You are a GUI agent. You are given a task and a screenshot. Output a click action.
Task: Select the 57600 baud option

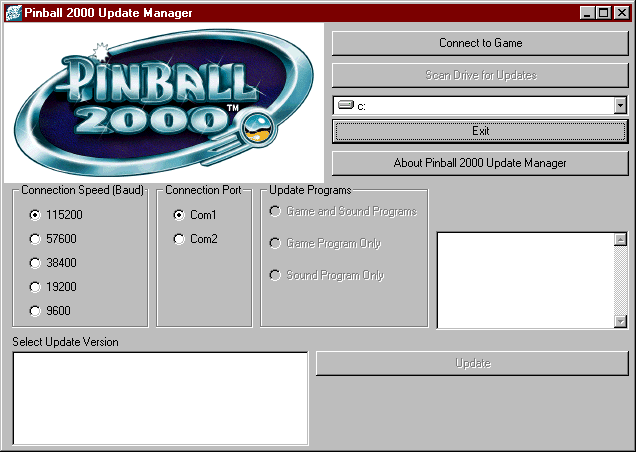click(x=36, y=239)
